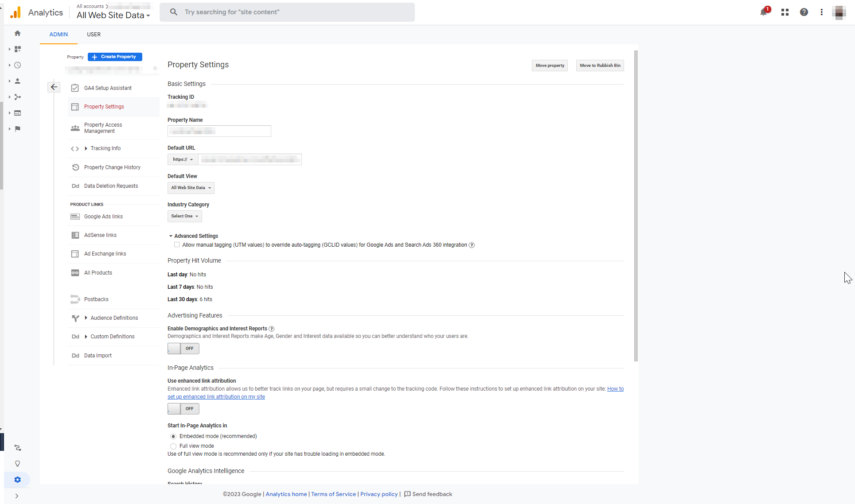Image resolution: width=855 pixels, height=504 pixels.
Task: Click the back arrow beside property menu
Action: [x=54, y=87]
